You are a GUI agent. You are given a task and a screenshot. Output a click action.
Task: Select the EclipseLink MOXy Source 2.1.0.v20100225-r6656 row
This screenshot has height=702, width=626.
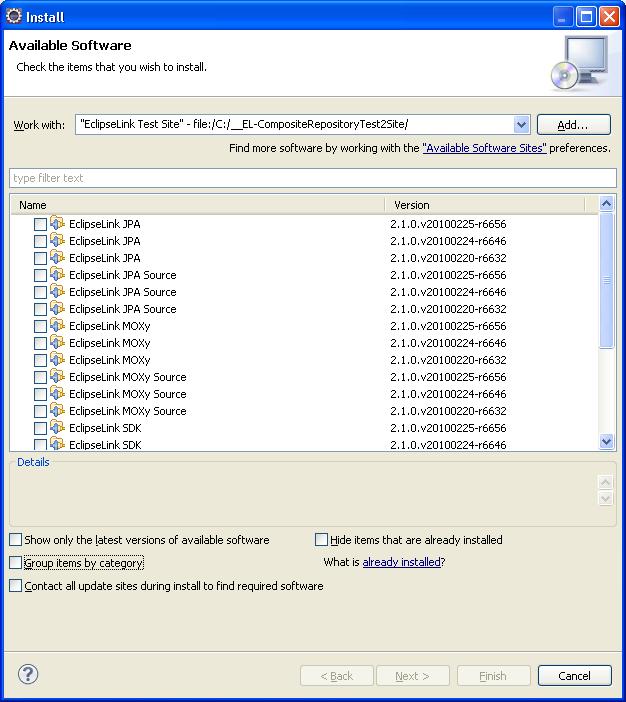click(x=304, y=377)
